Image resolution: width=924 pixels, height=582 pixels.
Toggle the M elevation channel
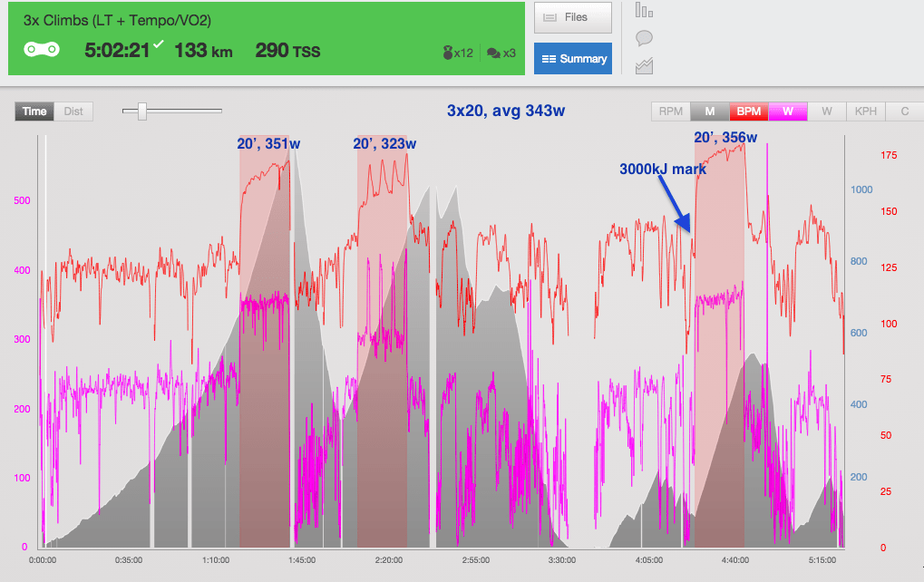[x=709, y=112]
